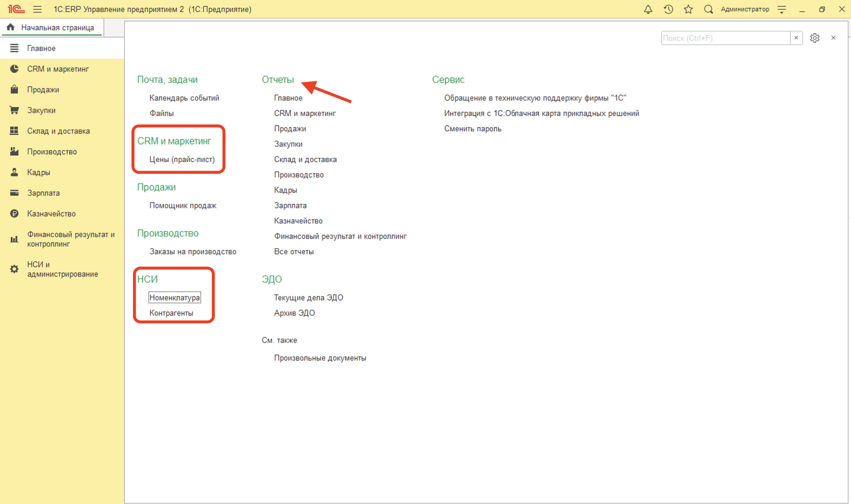Open menu settings gear icon
This screenshot has width=851, height=504.
(x=815, y=38)
